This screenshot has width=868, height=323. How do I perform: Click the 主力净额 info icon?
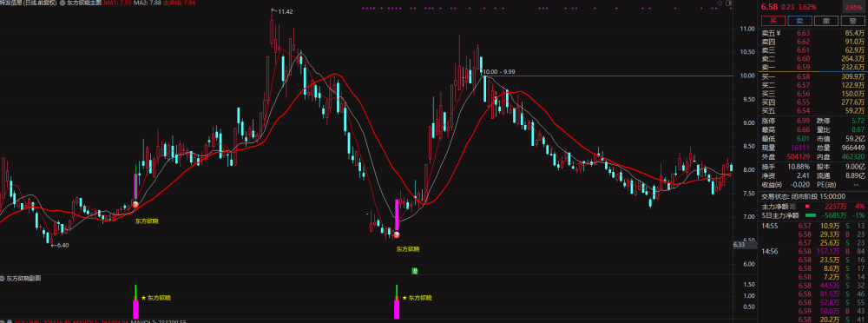tap(792, 206)
